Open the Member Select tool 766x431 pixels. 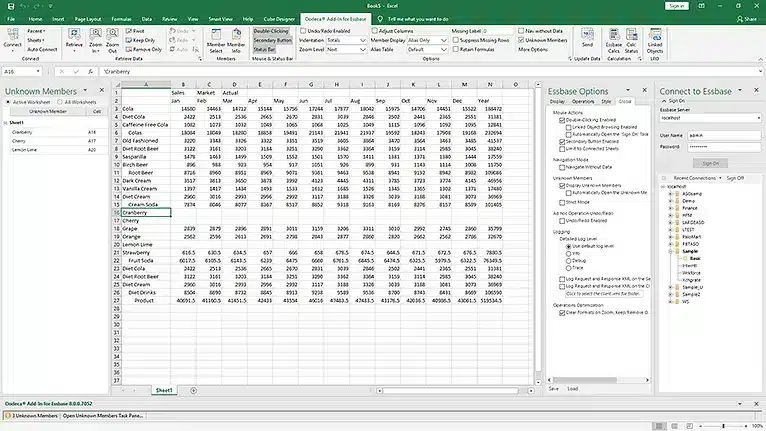click(216, 40)
